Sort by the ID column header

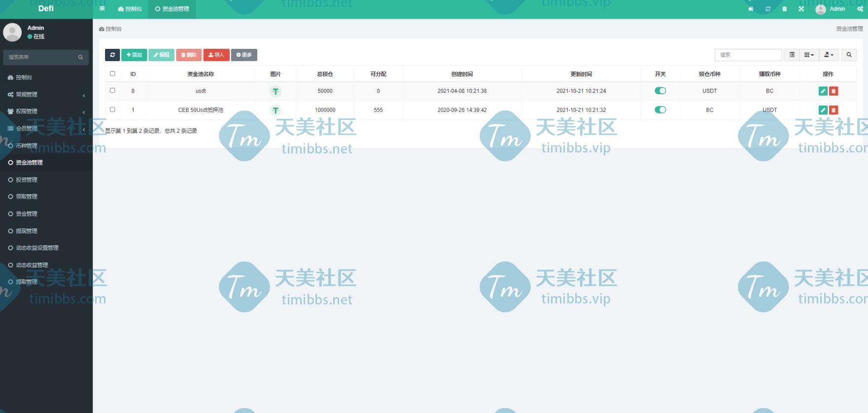pyautogui.click(x=133, y=74)
